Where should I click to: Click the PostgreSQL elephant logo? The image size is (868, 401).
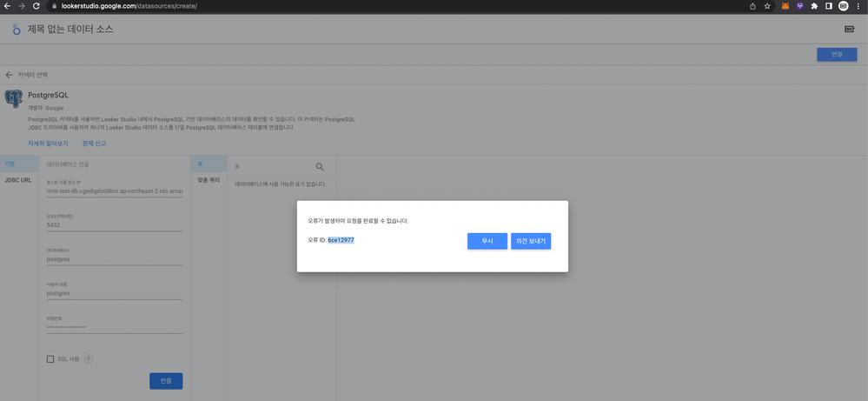(x=13, y=98)
